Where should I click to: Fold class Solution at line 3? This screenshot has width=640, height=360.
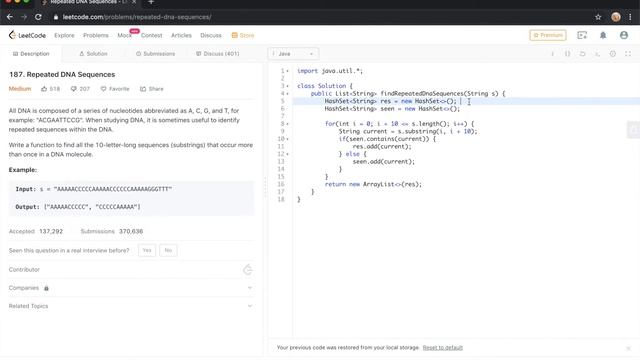(287, 86)
